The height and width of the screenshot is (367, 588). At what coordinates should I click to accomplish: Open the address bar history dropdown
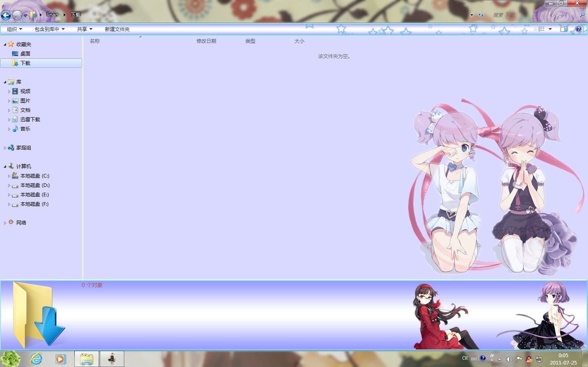point(472,15)
